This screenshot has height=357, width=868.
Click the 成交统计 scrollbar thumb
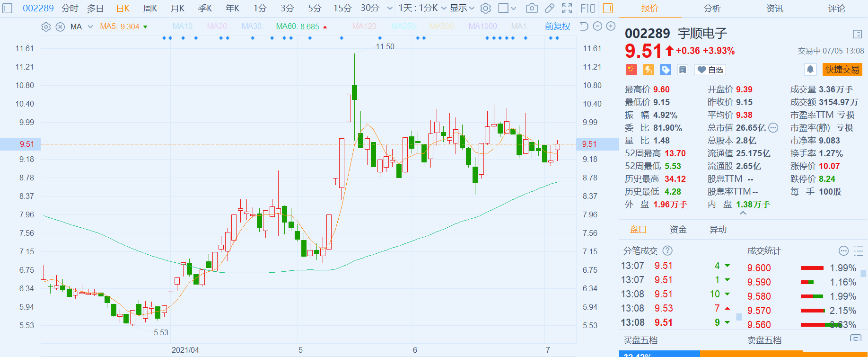click(863, 273)
